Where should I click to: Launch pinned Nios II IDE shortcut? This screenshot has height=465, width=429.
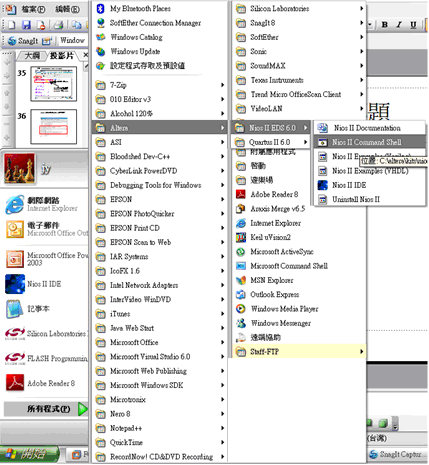click(x=46, y=284)
